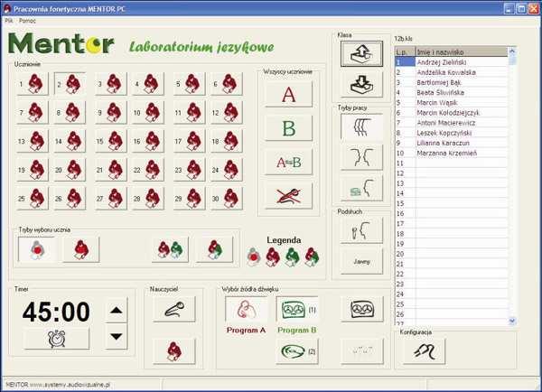Screen dimensions: 542x392
Task: Open the Plik menu
Action: tap(9, 21)
